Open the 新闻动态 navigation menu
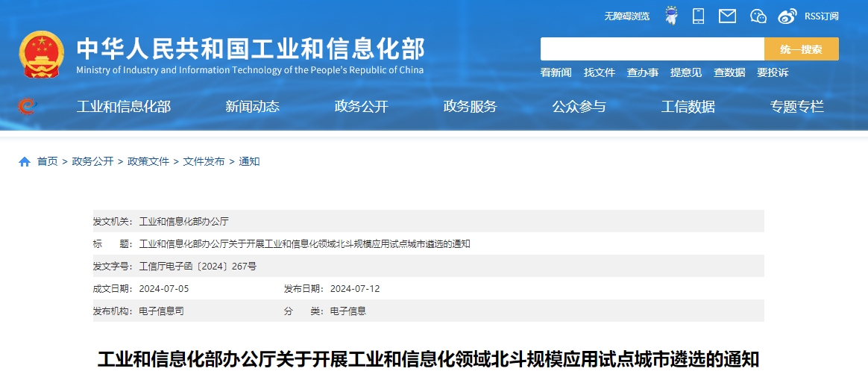The width and height of the screenshot is (868, 389). pyautogui.click(x=252, y=106)
